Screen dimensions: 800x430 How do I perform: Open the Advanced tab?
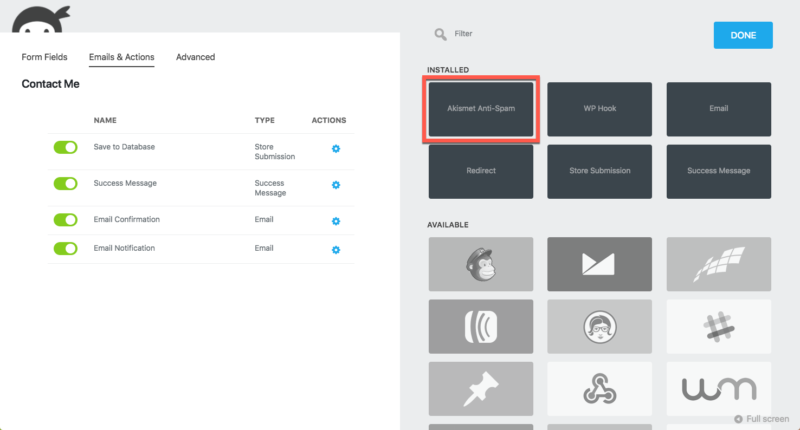click(195, 57)
